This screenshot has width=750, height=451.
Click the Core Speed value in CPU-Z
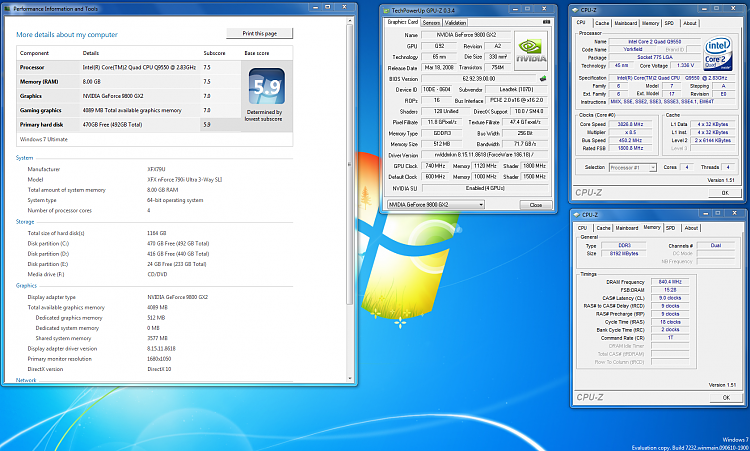tap(630, 124)
